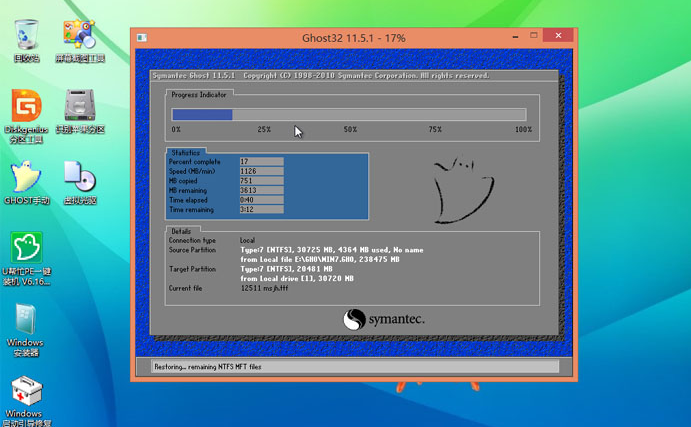Click the Source Partition label
The width and height of the screenshot is (691, 427).
pyautogui.click(x=192, y=250)
